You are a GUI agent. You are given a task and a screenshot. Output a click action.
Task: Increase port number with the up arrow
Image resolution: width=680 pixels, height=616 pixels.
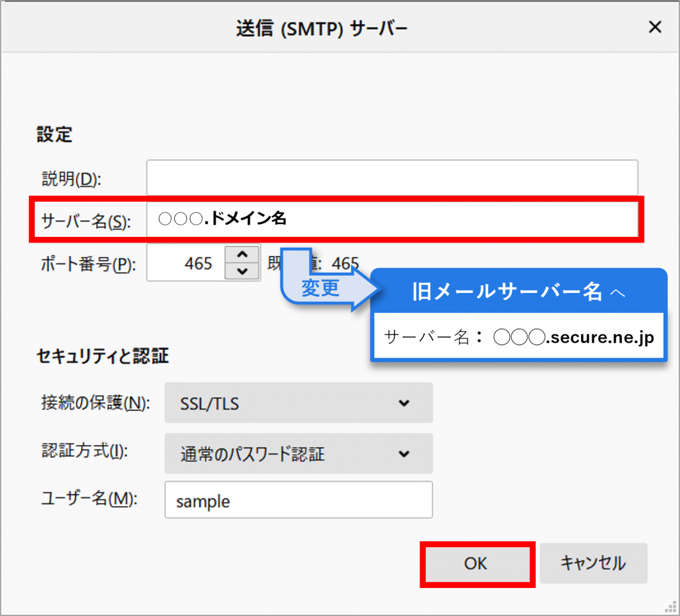[x=242, y=255]
